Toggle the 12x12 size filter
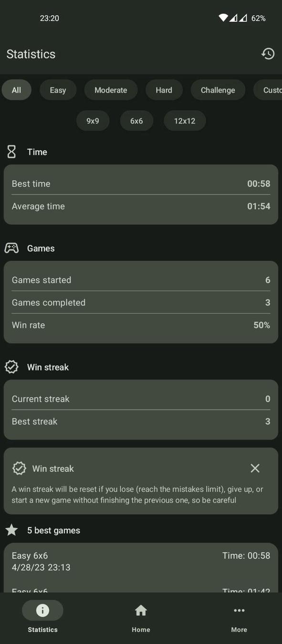 185,121
